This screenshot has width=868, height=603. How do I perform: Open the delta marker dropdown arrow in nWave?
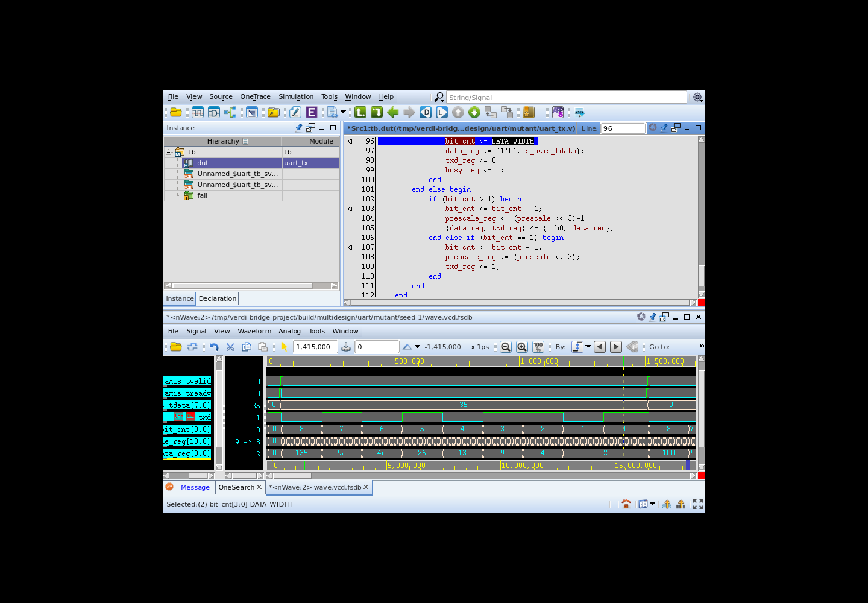417,347
